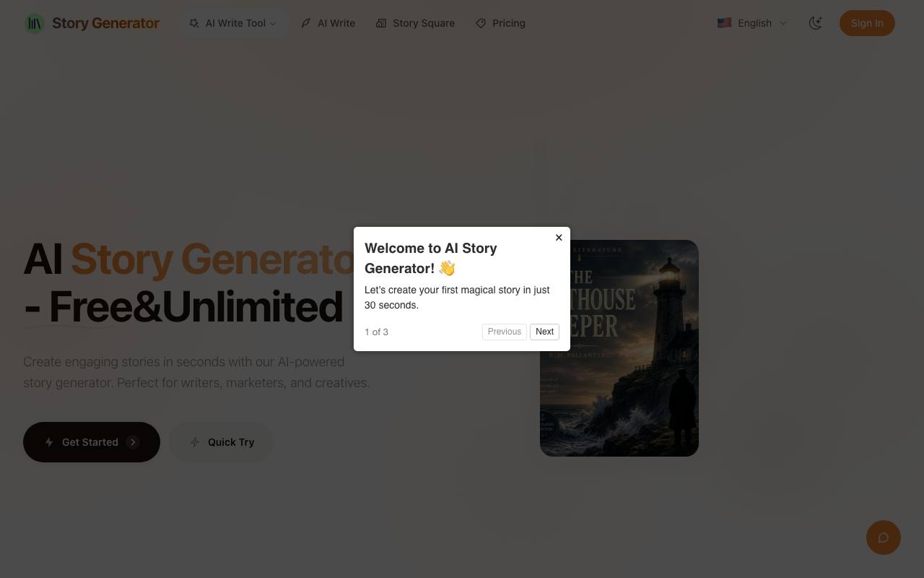Close the welcome popup
Image resolution: width=924 pixels, height=578 pixels.
(x=559, y=237)
